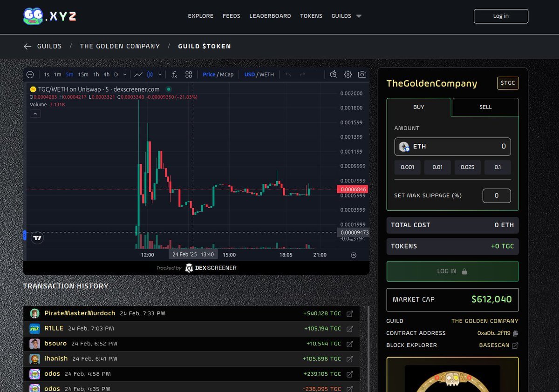Copy the contract address icon
Screen dimensions: 559x392
(515, 333)
